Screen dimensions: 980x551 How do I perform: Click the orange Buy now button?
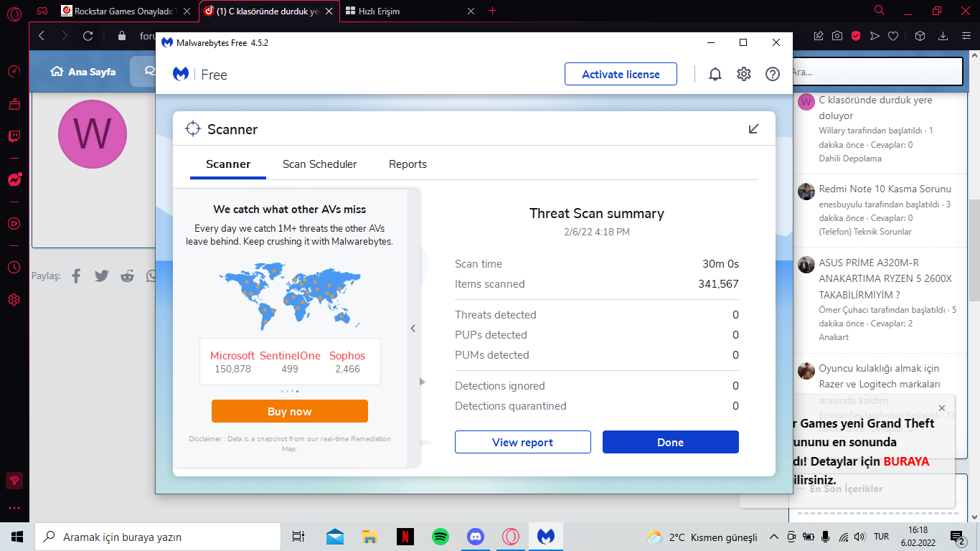(x=290, y=411)
